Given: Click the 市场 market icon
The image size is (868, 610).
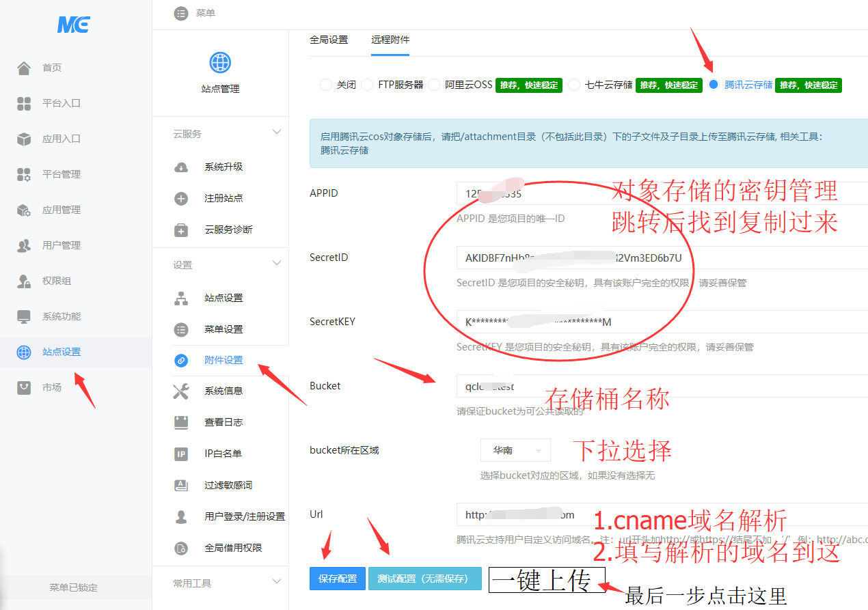Looking at the screenshot, I should click(x=24, y=387).
